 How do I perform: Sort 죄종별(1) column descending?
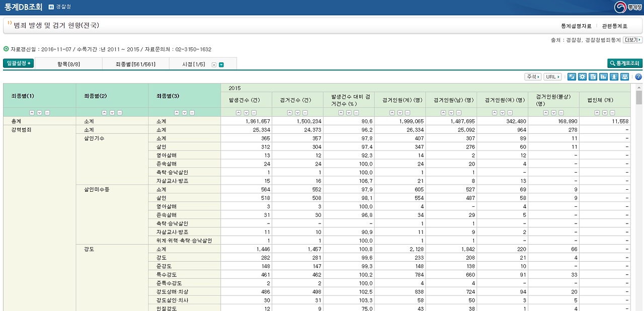coord(39,113)
